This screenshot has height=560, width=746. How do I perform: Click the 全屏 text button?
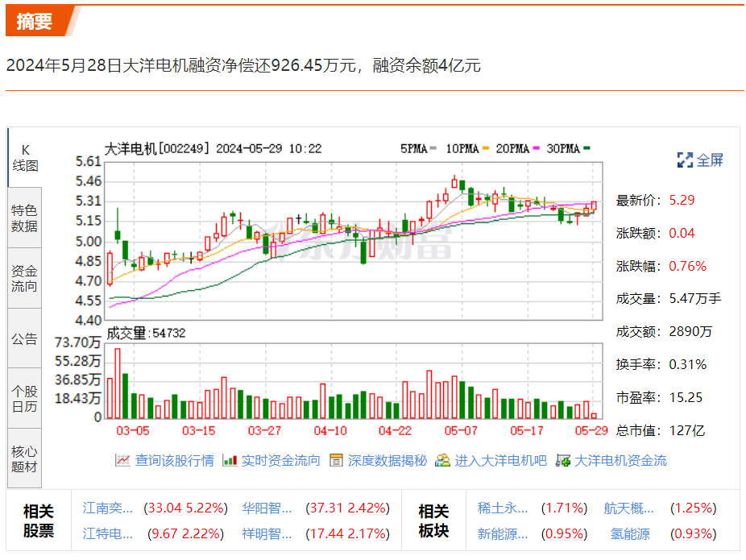tap(710, 160)
